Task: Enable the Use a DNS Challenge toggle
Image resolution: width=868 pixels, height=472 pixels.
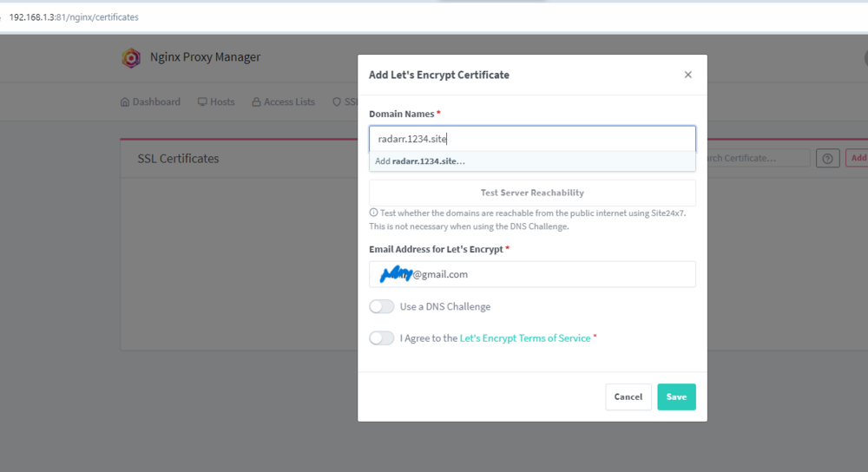Action: pos(381,306)
